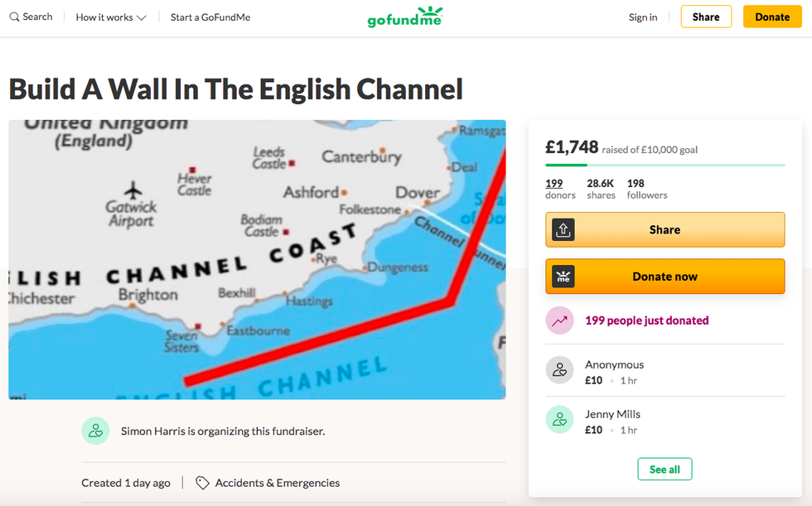Click the upload icon on Share button

563,230
